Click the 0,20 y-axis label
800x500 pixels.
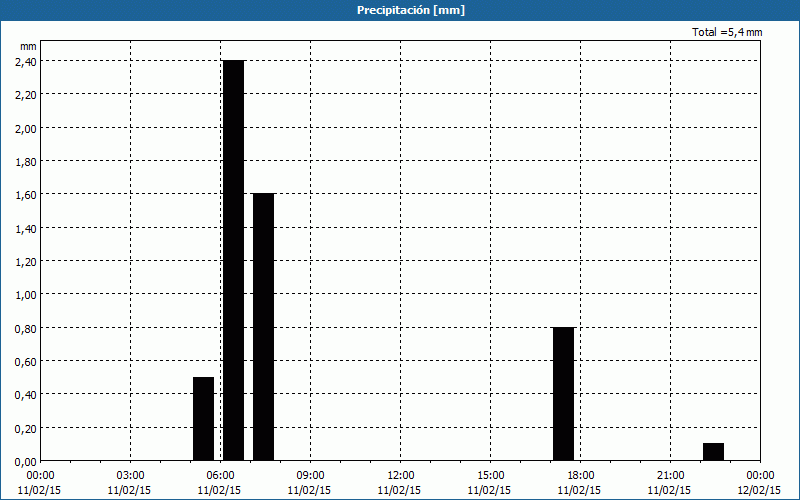26,428
